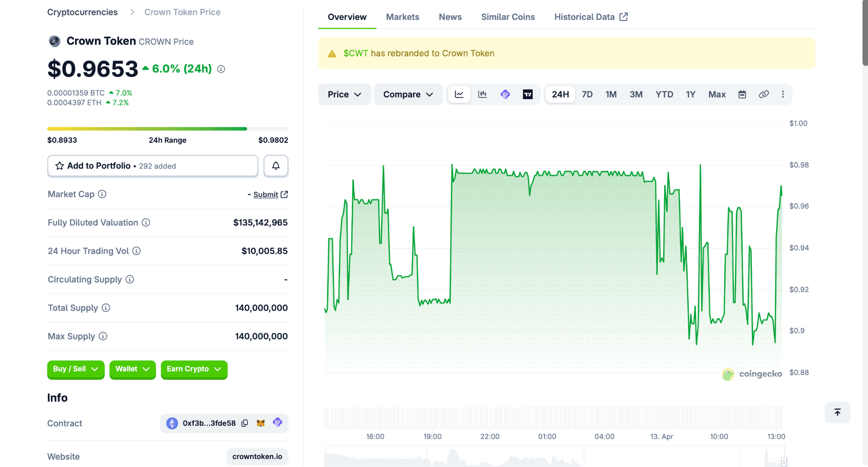Set a price alert with the bell icon

[x=276, y=166]
